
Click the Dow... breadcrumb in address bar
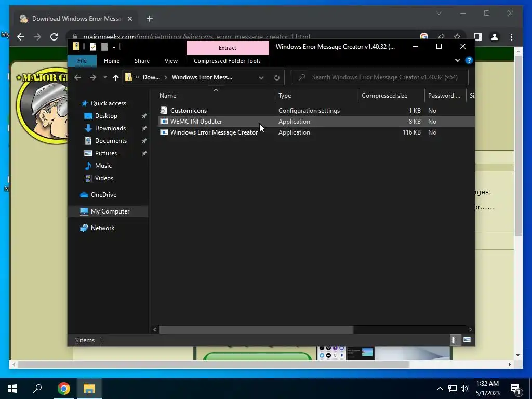click(151, 77)
